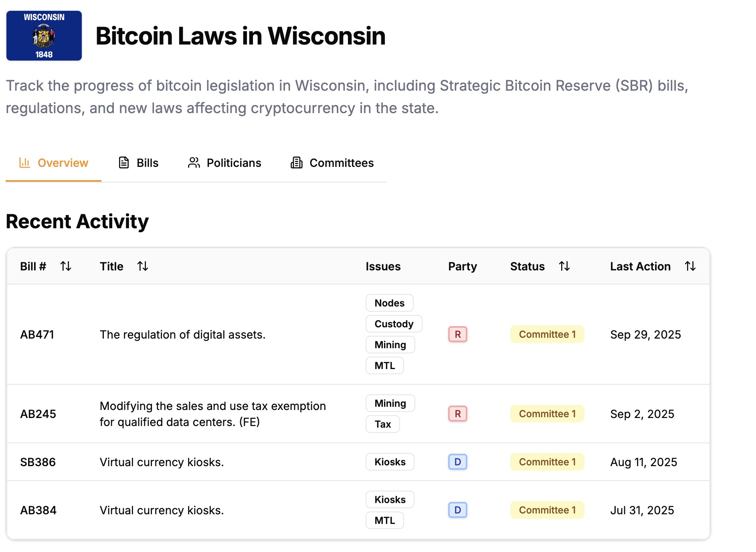Click the Custody issue tag on AB471
Image resolution: width=756 pixels, height=552 pixels.
pyautogui.click(x=394, y=324)
